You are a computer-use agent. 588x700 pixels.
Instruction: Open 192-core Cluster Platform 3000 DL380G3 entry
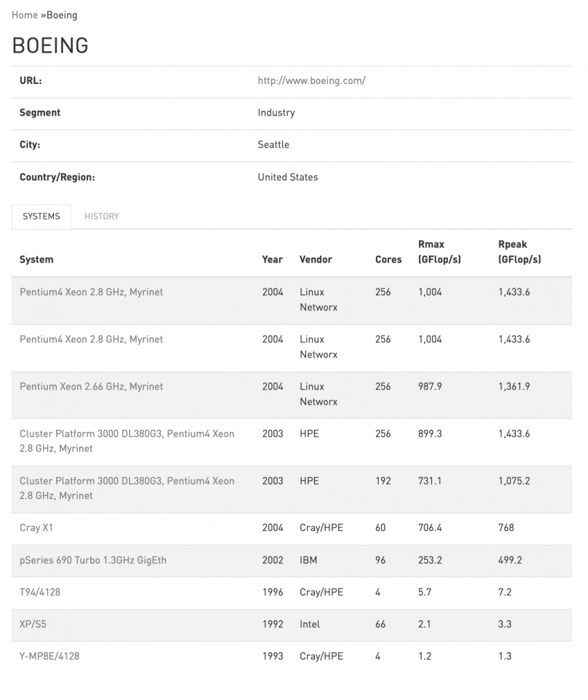(x=126, y=488)
